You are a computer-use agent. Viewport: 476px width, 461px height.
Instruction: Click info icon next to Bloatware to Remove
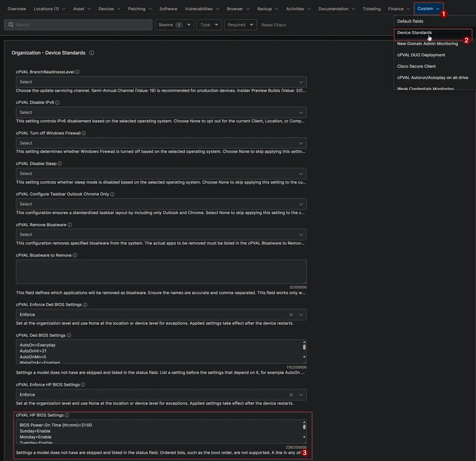(x=75, y=255)
